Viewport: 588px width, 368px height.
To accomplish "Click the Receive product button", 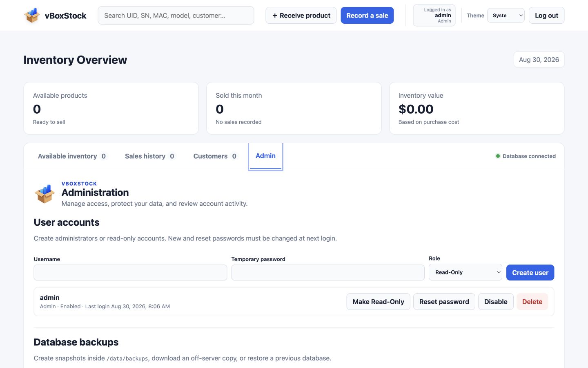I will coord(301,16).
